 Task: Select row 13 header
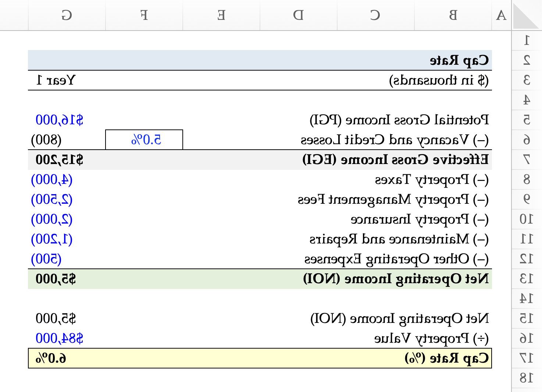pos(527,279)
